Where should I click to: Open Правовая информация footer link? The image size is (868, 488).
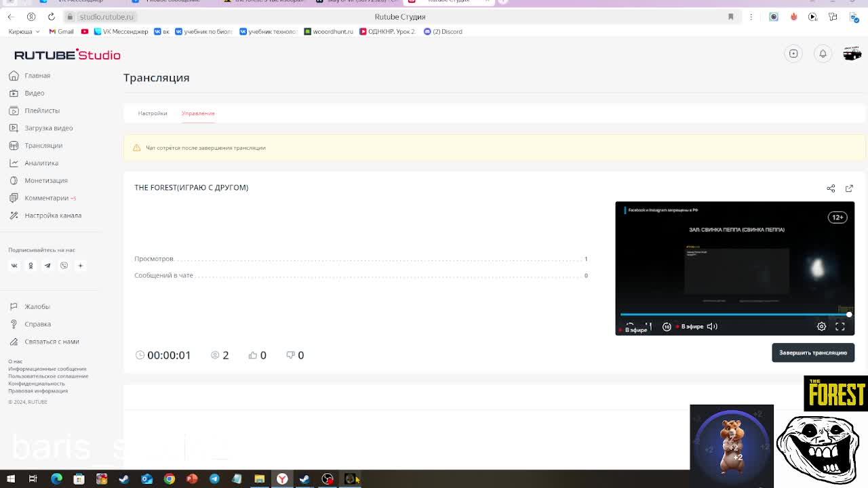click(38, 391)
